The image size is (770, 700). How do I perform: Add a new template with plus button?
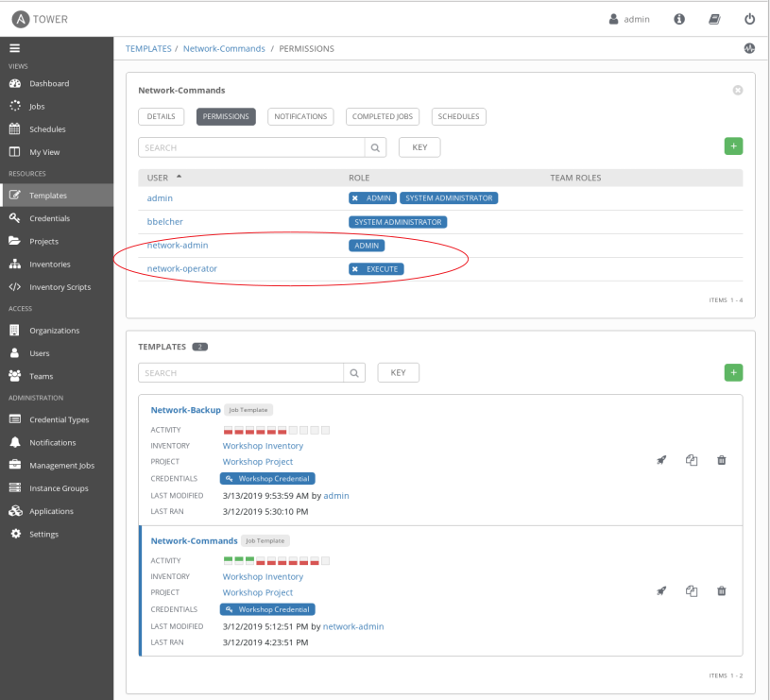pos(733,372)
